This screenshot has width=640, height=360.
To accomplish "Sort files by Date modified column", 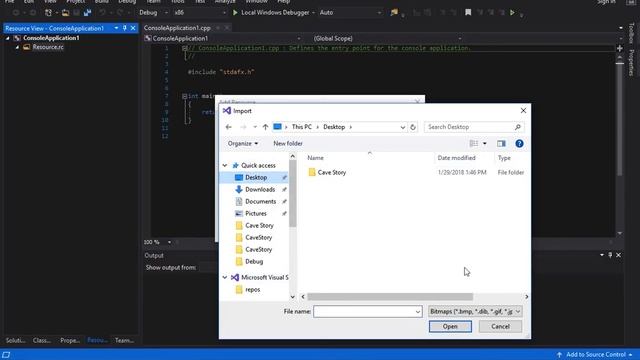I will coord(456,158).
